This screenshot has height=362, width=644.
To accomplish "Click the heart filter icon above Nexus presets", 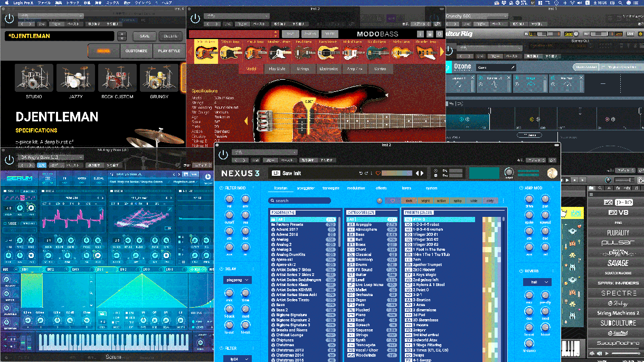I will coord(392,201).
